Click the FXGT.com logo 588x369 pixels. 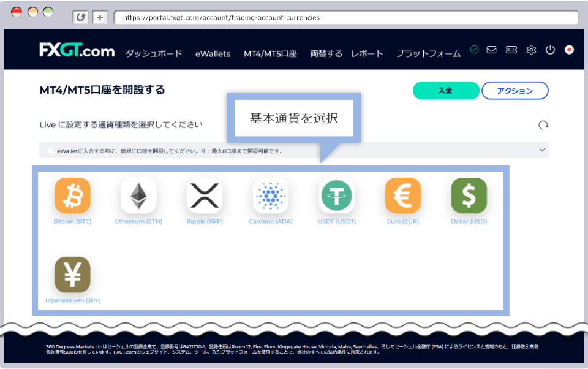[x=77, y=50]
